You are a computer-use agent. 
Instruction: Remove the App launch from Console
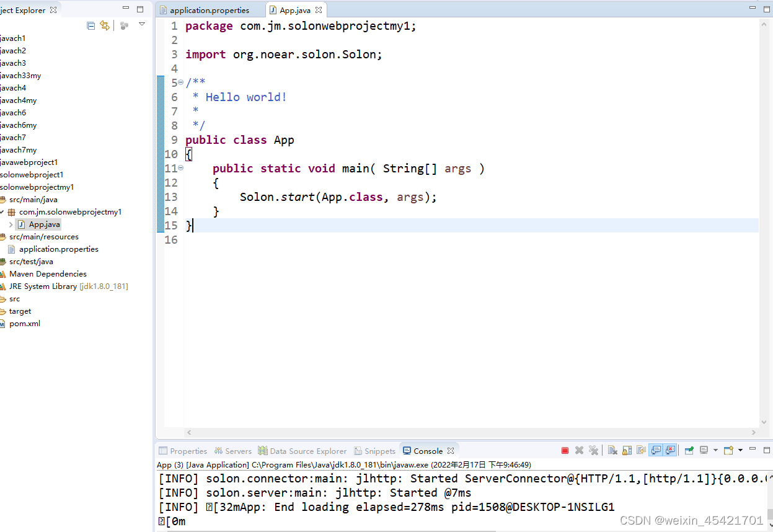[x=579, y=450]
